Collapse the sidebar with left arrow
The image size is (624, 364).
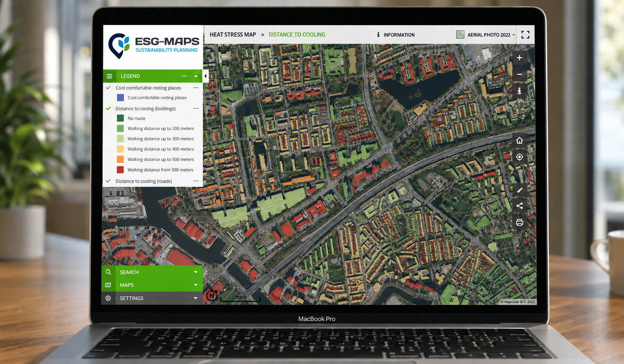(206, 76)
